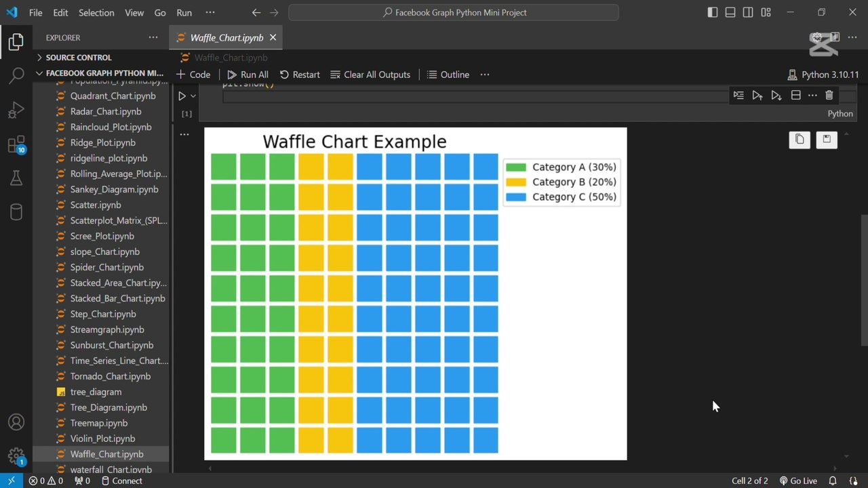This screenshot has height=488, width=868.
Task: Select the Python 3.10.11 kernel picker
Action: pos(823,75)
